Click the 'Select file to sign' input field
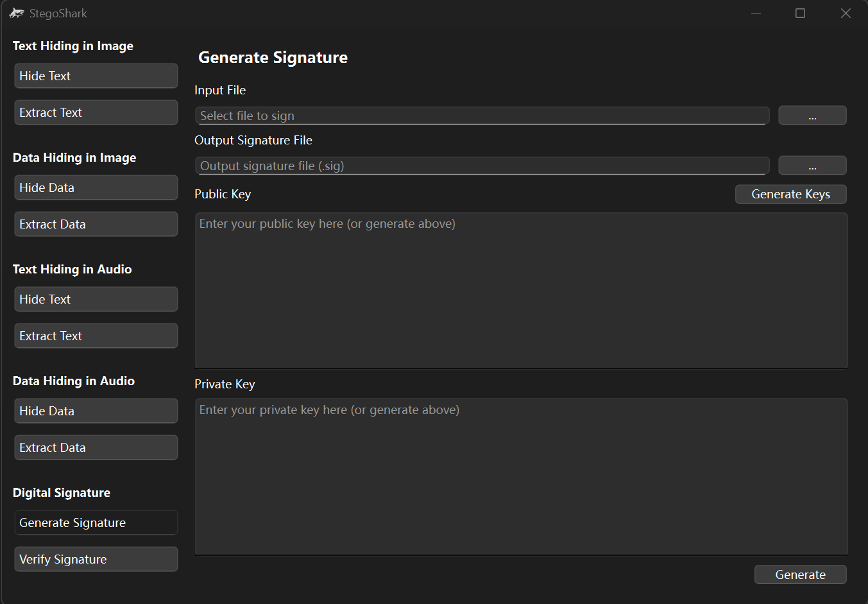This screenshot has height=604, width=868. 482,116
